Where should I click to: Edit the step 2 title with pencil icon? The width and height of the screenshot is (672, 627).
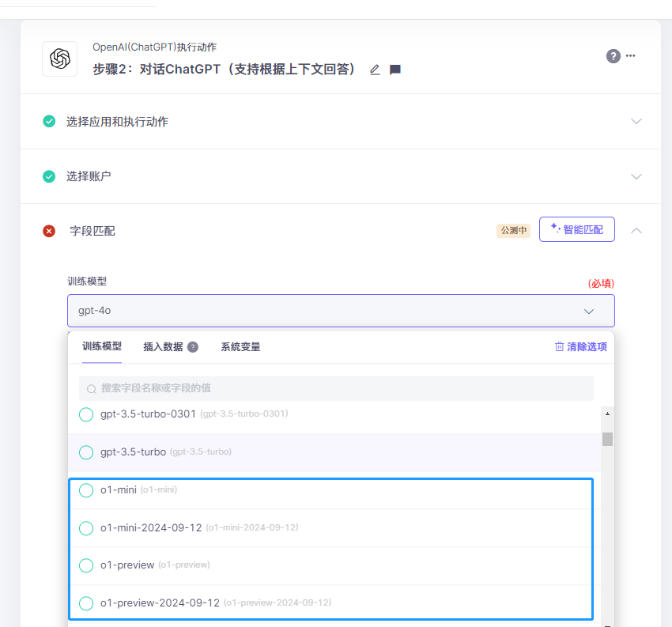click(x=375, y=70)
